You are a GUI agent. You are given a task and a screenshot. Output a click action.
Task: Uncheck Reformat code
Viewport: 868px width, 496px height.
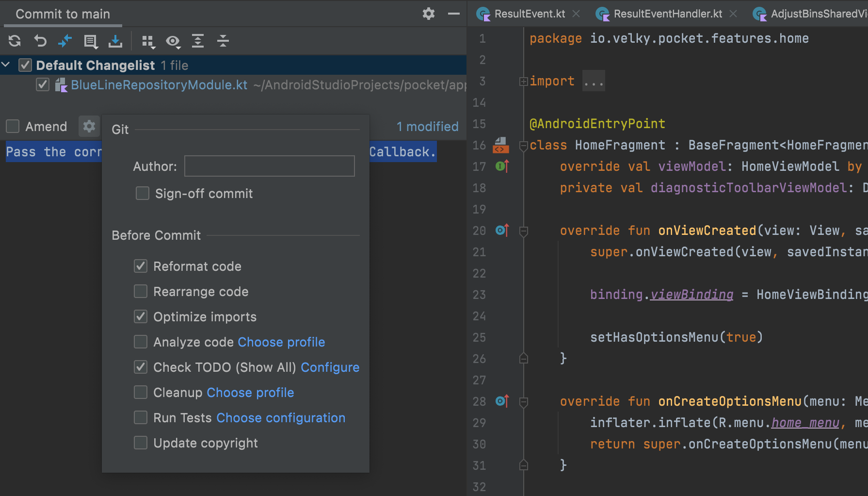point(141,266)
